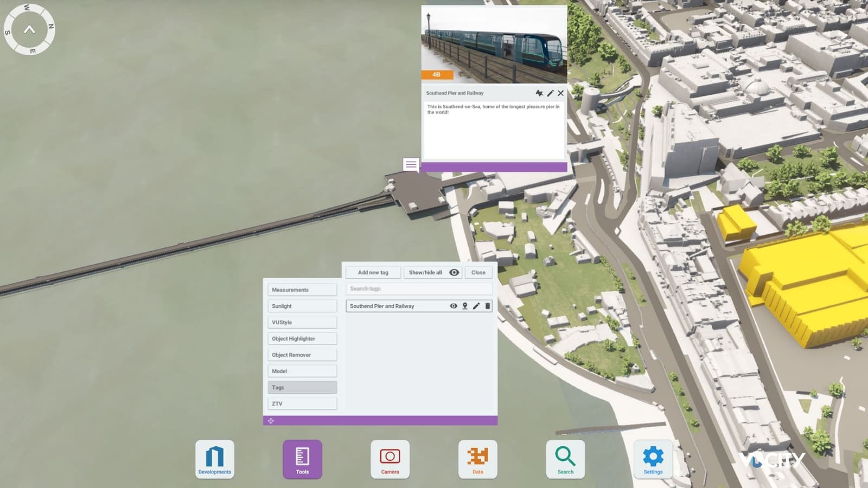This screenshot has width=868, height=488.
Task: Open the Measurements tool
Action: click(302, 290)
